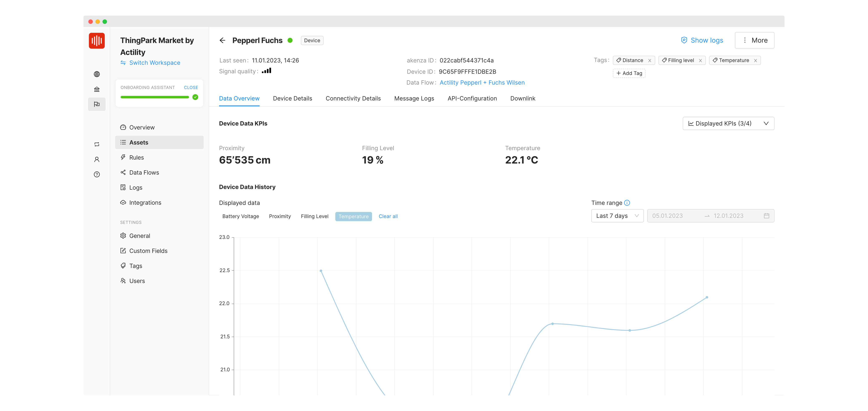Open the Connectivity Details tab
The height and width of the screenshot is (411, 868).
(353, 98)
